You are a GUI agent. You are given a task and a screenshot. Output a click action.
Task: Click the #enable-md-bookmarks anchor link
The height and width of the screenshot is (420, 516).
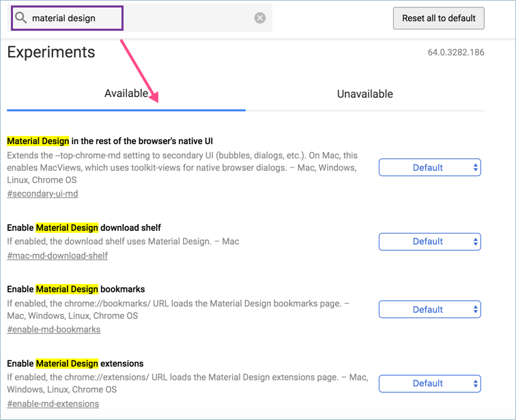pyautogui.click(x=54, y=329)
